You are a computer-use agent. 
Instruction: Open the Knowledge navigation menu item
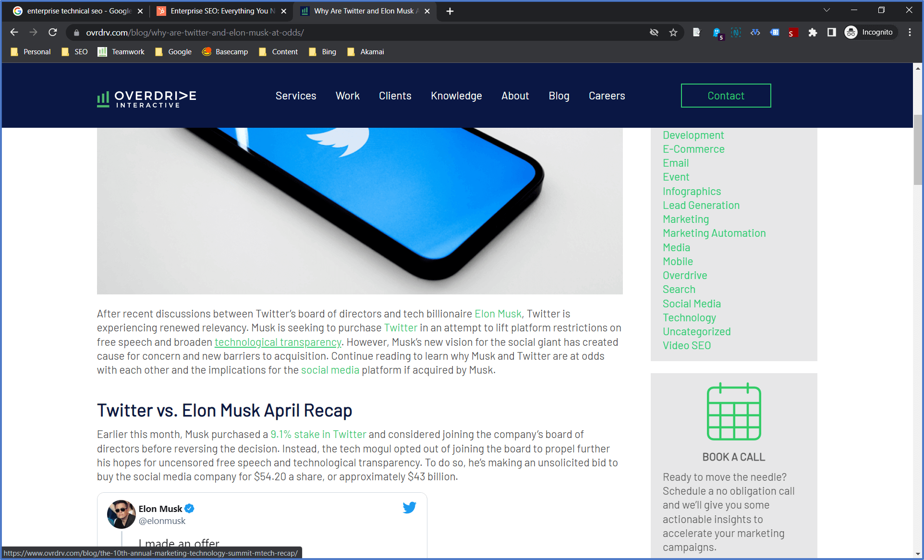[x=456, y=96]
